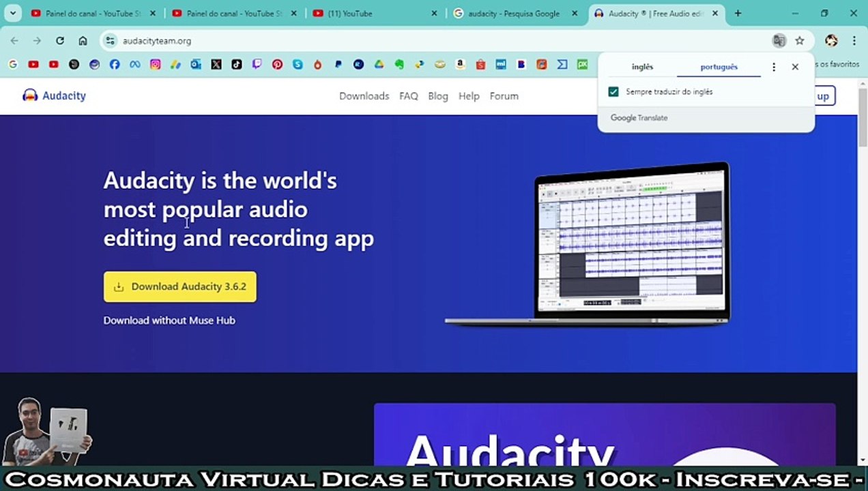Bookmark this page with the star icon
Screen dimensions: 868x491
[x=800, y=41]
